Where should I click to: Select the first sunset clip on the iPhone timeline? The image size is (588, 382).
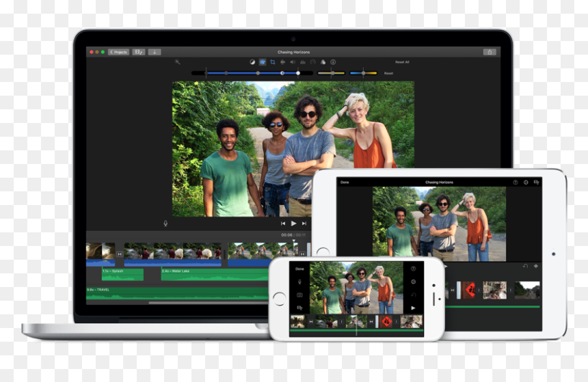click(x=298, y=322)
